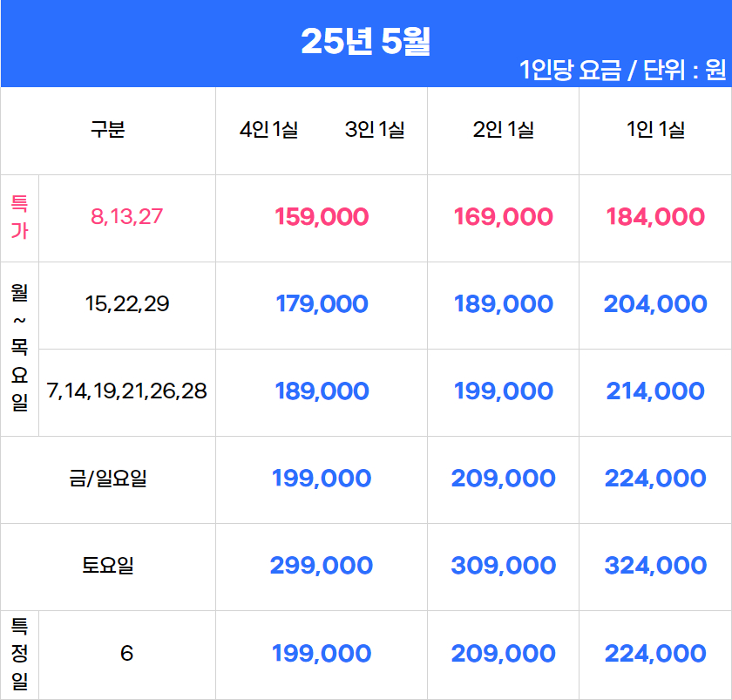Screen dimensions: 732x700
Task: Click the 299,000 Saturday price
Action: tap(322, 566)
